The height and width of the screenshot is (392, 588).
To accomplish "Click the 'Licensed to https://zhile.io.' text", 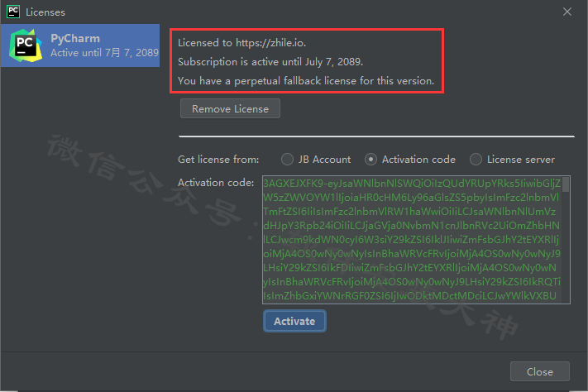I will tap(241, 43).
